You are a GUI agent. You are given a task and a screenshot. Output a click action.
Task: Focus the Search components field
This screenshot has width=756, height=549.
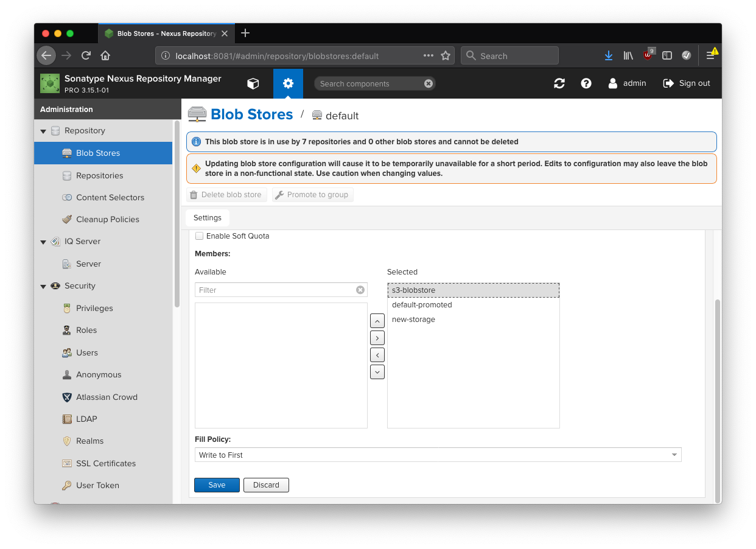(369, 83)
